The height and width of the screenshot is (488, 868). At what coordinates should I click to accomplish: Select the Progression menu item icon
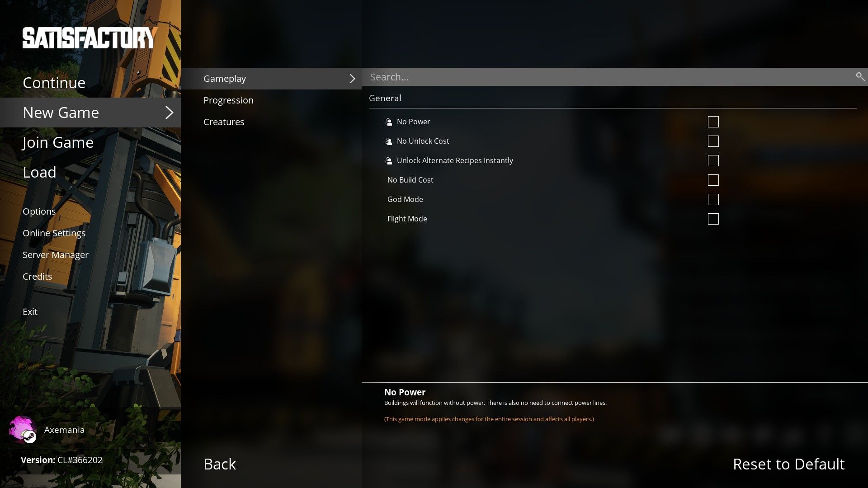point(228,99)
